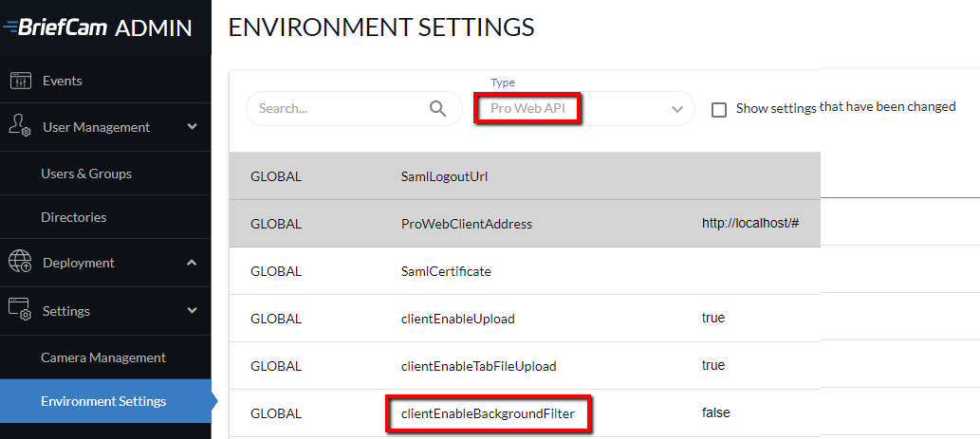Open Camera Management page
Viewport: 980px width, 439px height.
click(x=105, y=357)
